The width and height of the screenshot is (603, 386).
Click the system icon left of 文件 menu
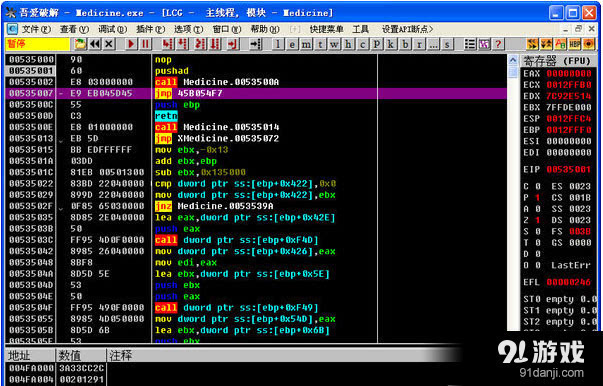tap(12, 29)
